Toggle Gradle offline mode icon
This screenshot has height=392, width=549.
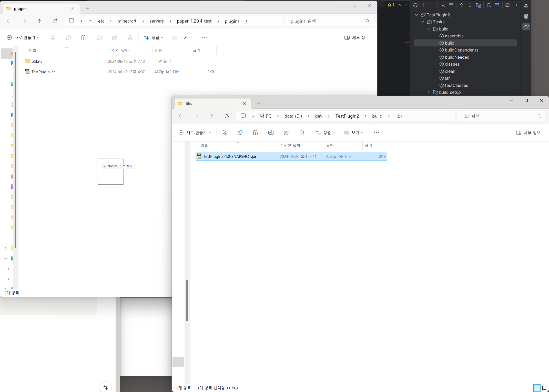[x=507, y=5]
